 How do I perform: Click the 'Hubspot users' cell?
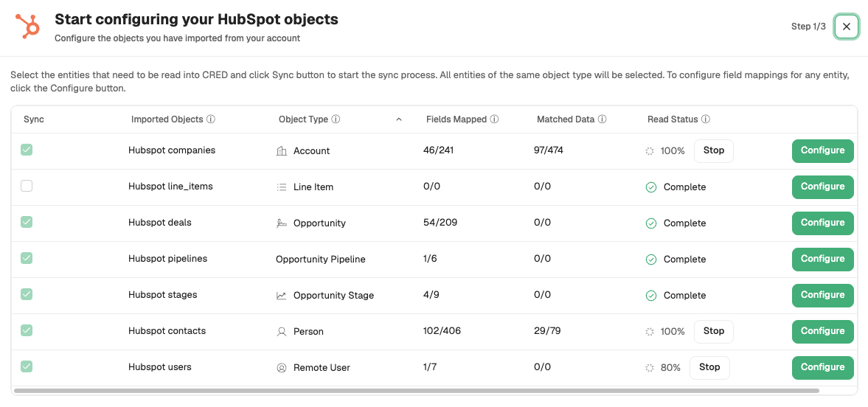pyautogui.click(x=160, y=367)
